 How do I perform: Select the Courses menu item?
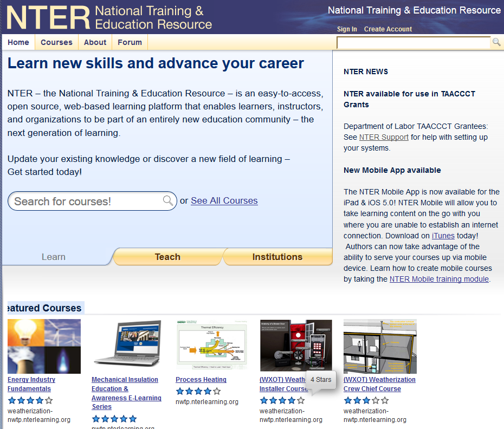coord(56,42)
